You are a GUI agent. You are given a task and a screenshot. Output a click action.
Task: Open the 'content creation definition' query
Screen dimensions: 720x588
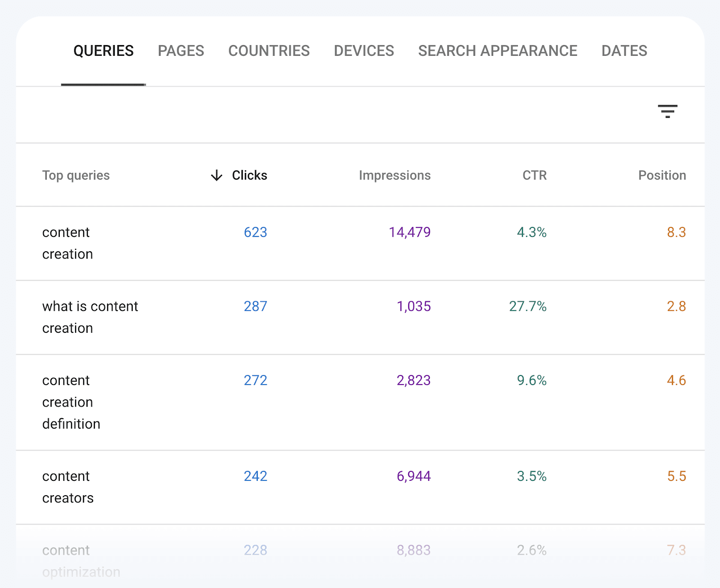tap(71, 402)
